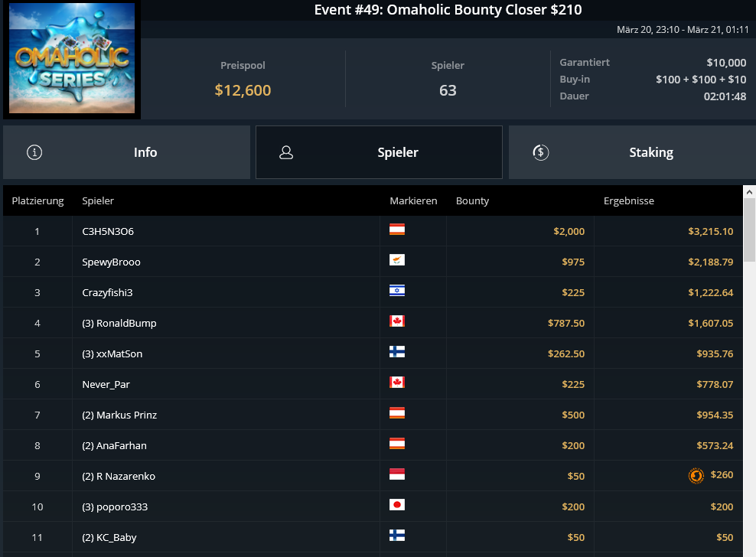Click the $12,600 Preispool amount

click(243, 90)
